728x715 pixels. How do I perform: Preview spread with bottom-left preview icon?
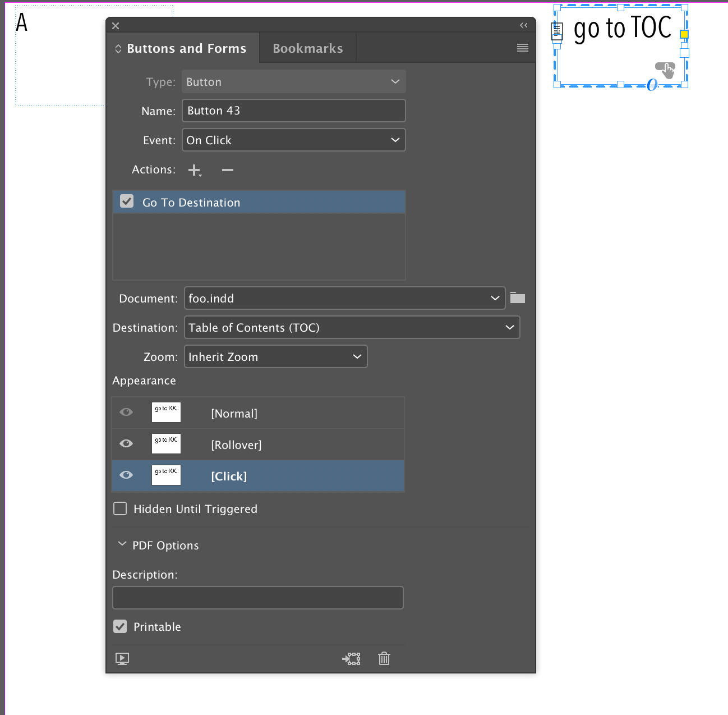coord(122,659)
